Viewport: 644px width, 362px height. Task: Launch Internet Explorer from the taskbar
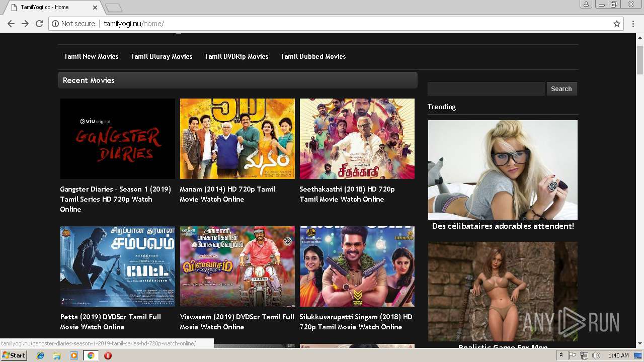(x=40, y=355)
